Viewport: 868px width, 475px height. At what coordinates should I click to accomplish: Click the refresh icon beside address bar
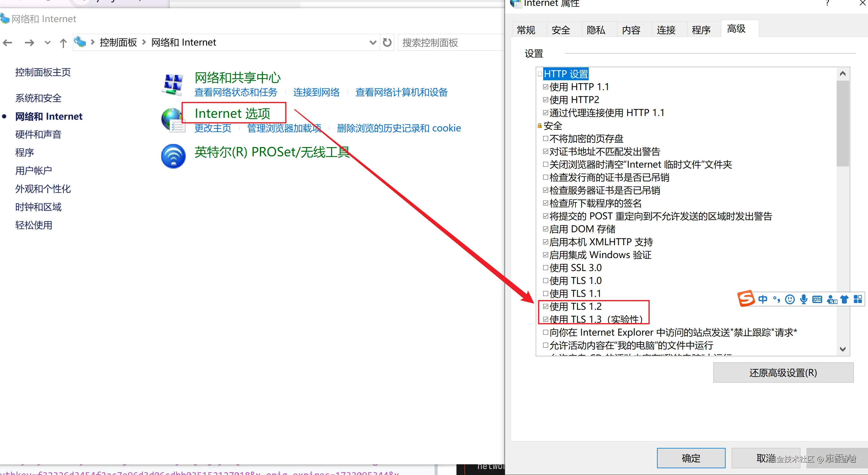[x=387, y=42]
